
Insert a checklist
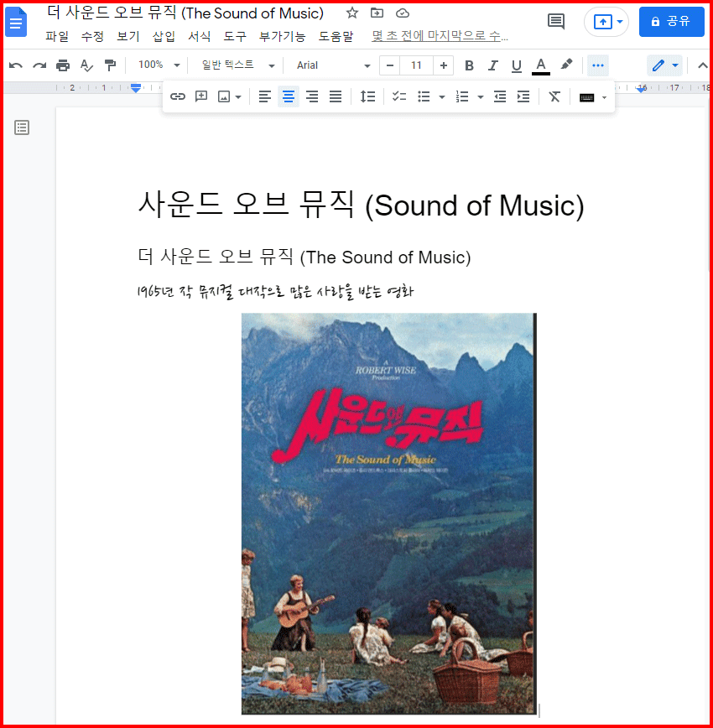click(399, 96)
